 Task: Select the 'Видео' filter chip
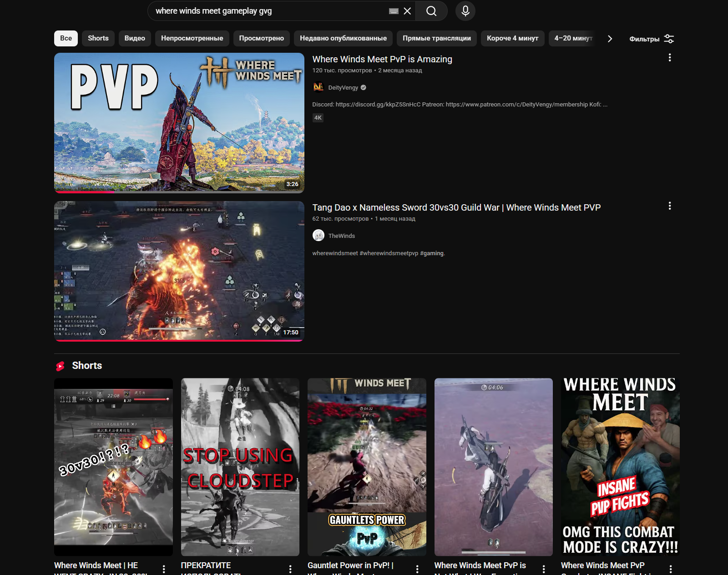tap(135, 38)
